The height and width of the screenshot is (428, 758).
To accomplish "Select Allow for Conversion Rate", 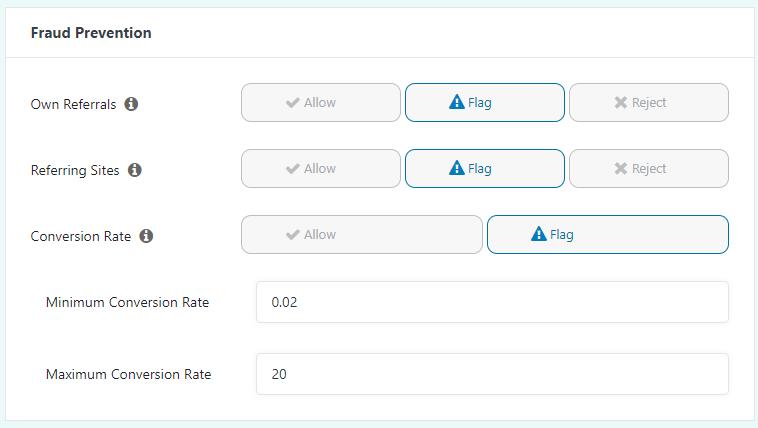I will coord(362,235).
